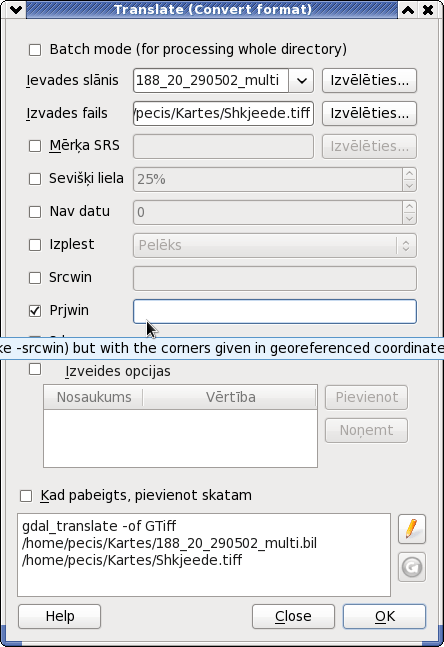
Task: Click the reset command refresh icon
Action: click(411, 567)
